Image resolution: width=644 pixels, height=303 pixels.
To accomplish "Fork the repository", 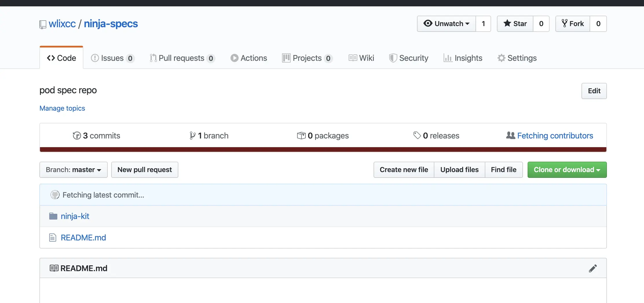I will coord(573,24).
